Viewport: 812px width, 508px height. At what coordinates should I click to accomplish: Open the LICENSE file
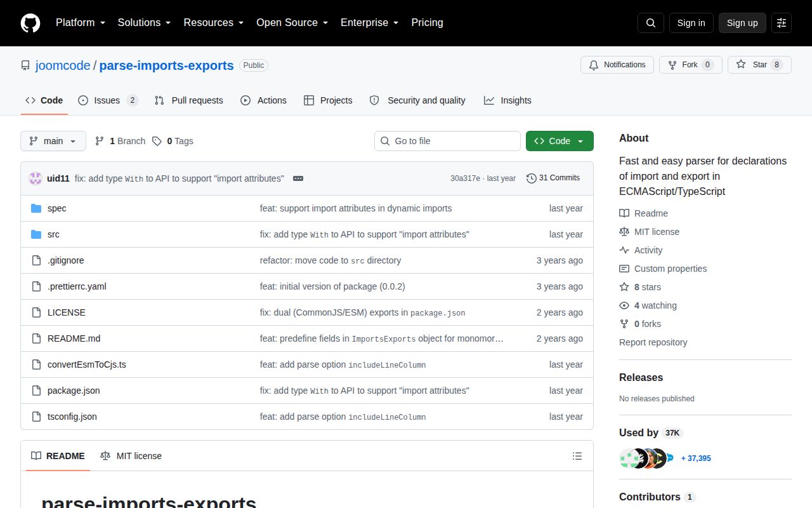click(x=67, y=312)
